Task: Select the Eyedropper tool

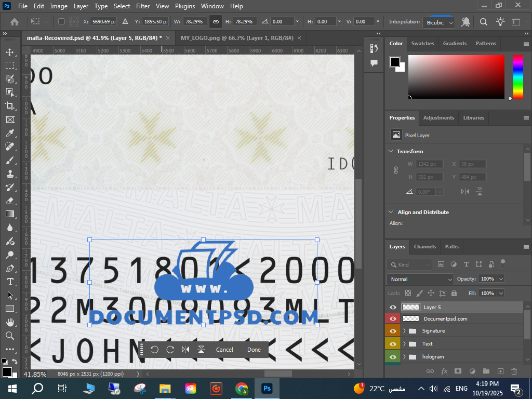Action: 10,133
